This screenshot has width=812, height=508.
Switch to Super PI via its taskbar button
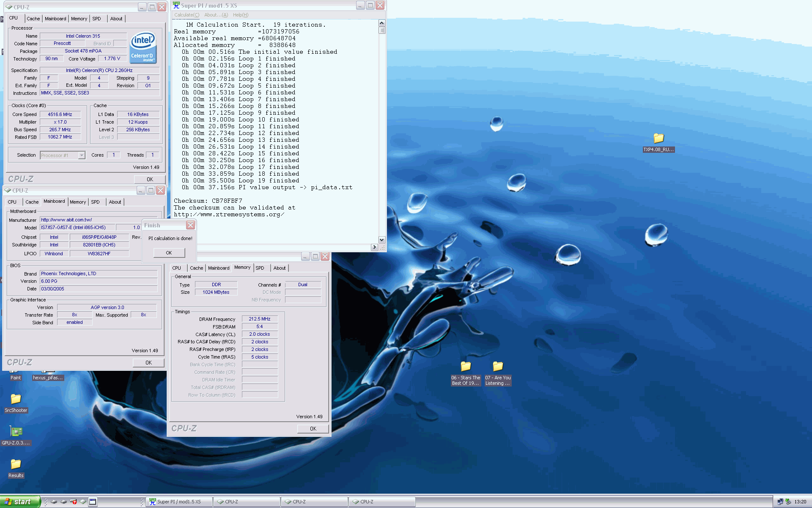pos(179,502)
